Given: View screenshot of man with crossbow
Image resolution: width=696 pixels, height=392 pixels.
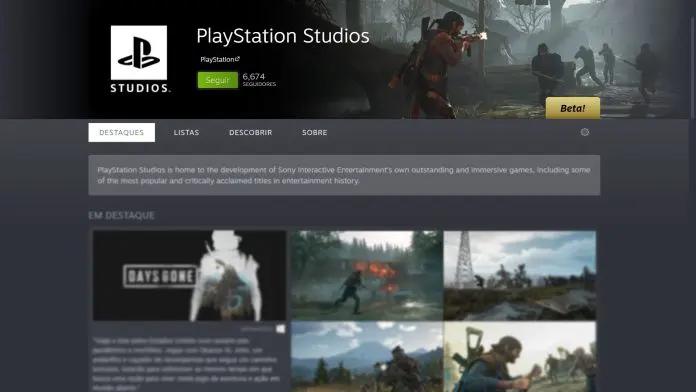Looking at the screenshot, I should (x=520, y=357).
